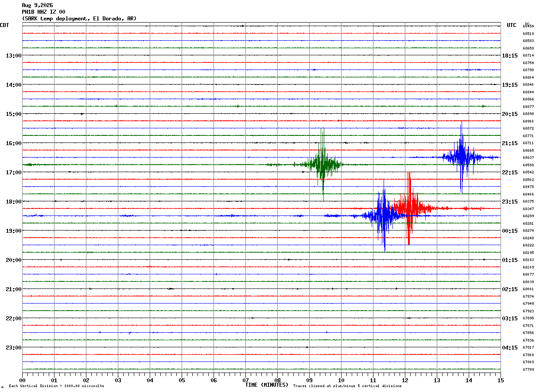Select the station code 'PH1B HHZ IZ 00'
This screenshot has height=392, width=536.
click(43, 12)
